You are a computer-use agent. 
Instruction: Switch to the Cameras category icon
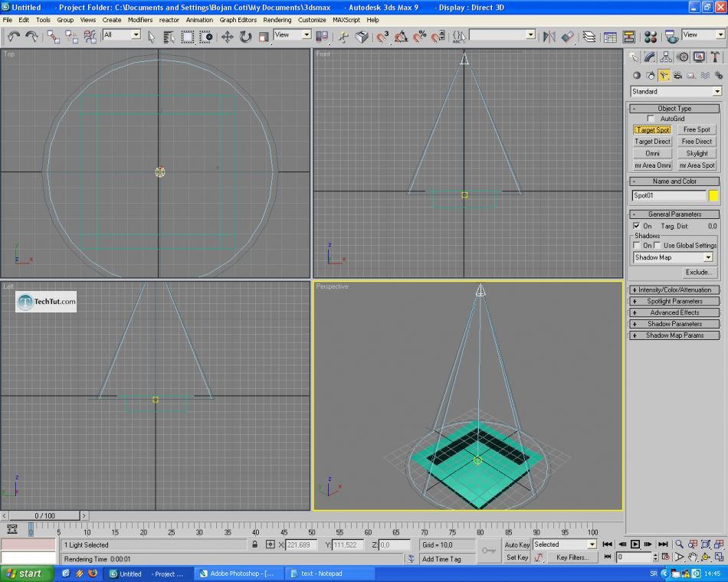coord(677,76)
